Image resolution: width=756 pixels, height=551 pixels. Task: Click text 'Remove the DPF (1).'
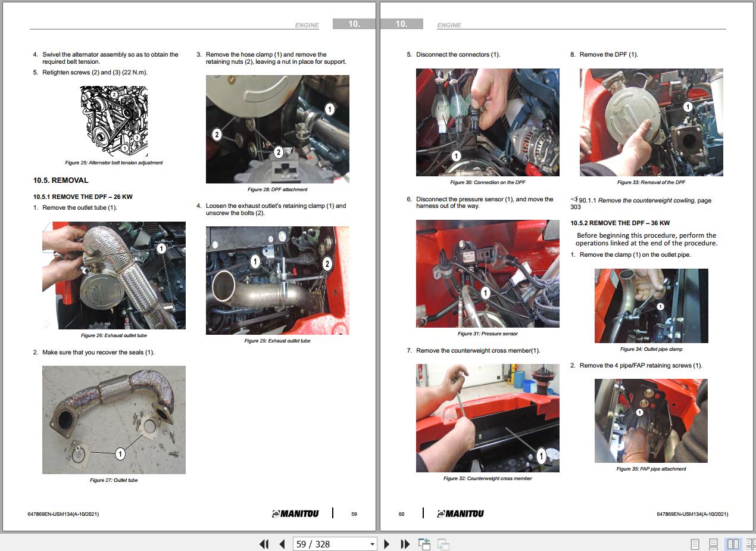[609, 55]
